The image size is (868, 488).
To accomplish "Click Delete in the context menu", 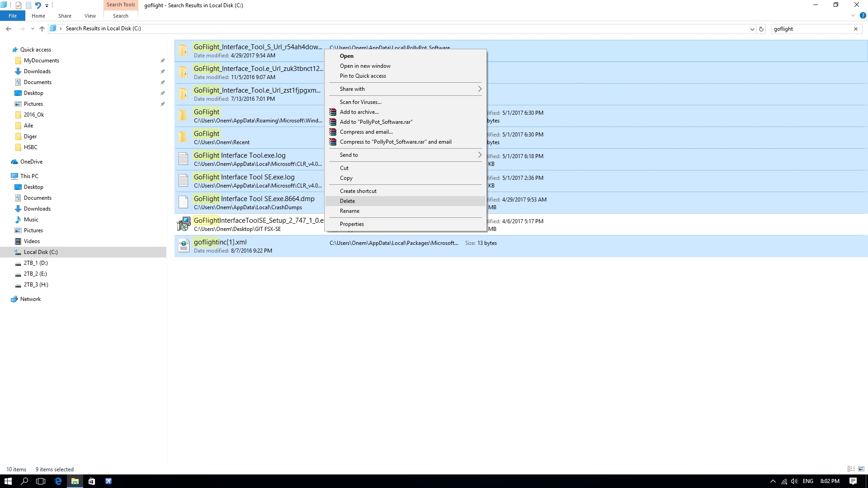I will point(405,201).
